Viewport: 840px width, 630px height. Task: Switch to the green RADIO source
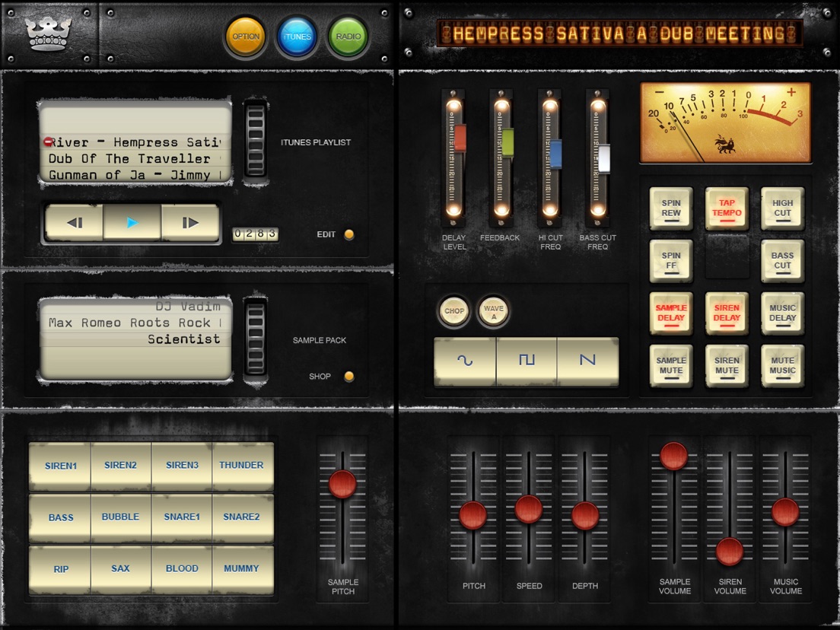point(348,37)
